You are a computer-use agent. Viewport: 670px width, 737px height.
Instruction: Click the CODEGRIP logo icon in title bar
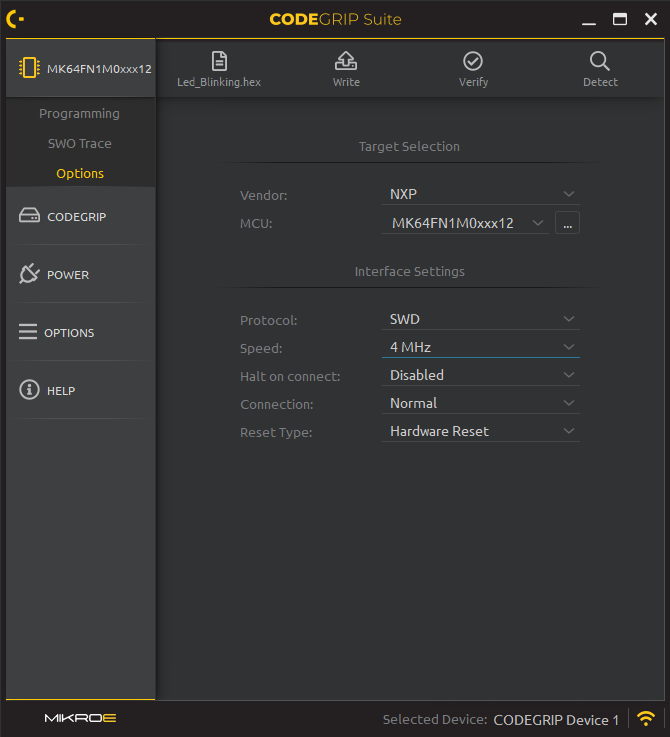[x=15, y=19]
